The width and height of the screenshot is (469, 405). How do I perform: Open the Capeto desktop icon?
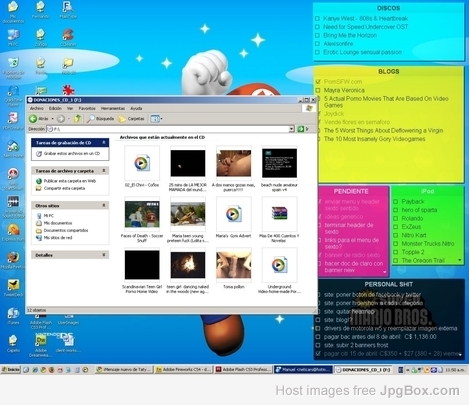click(x=13, y=343)
